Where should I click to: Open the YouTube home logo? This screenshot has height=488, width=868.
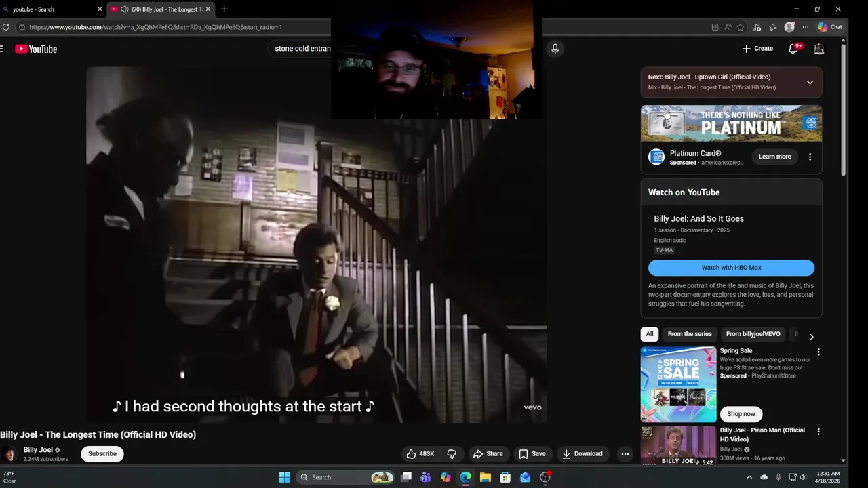[36, 49]
